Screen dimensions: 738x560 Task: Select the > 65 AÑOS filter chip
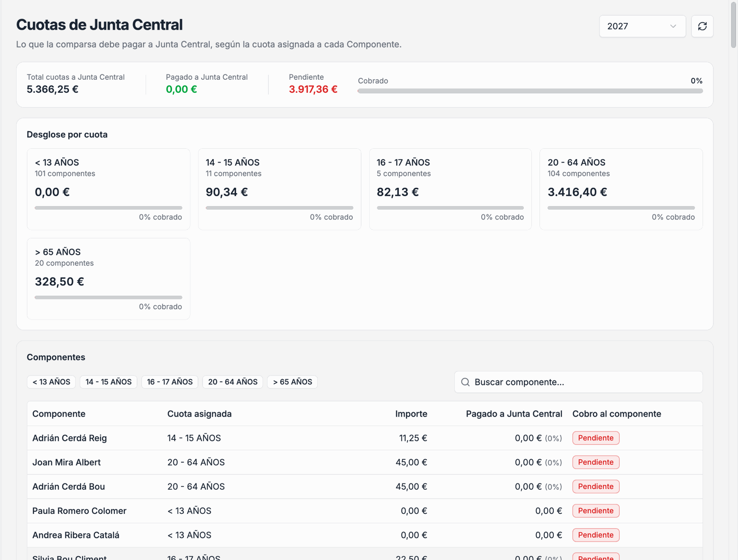292,382
